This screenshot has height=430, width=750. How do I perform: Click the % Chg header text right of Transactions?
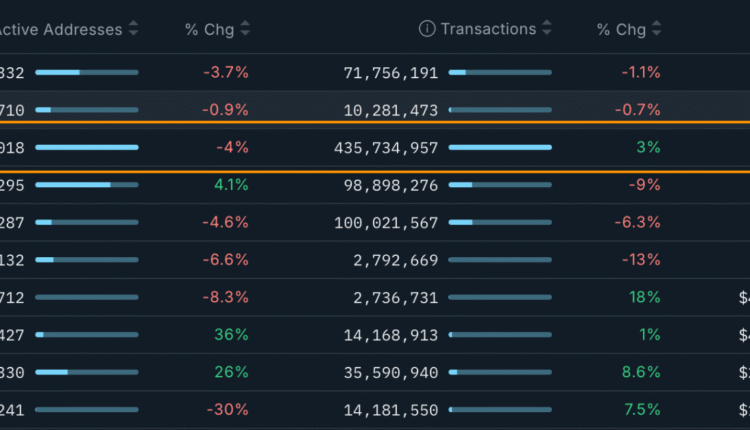click(x=621, y=29)
